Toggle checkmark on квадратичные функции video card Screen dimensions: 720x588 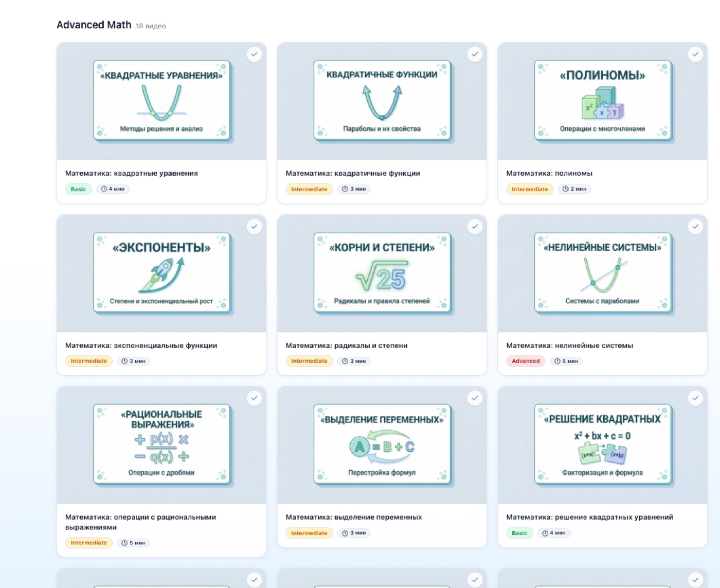tap(475, 54)
